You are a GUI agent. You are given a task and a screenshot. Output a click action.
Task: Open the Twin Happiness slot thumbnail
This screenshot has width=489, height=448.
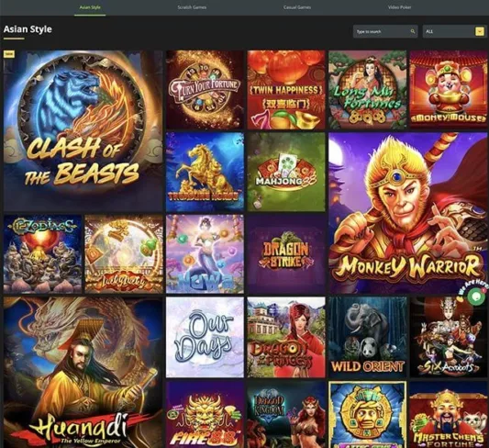(x=286, y=90)
